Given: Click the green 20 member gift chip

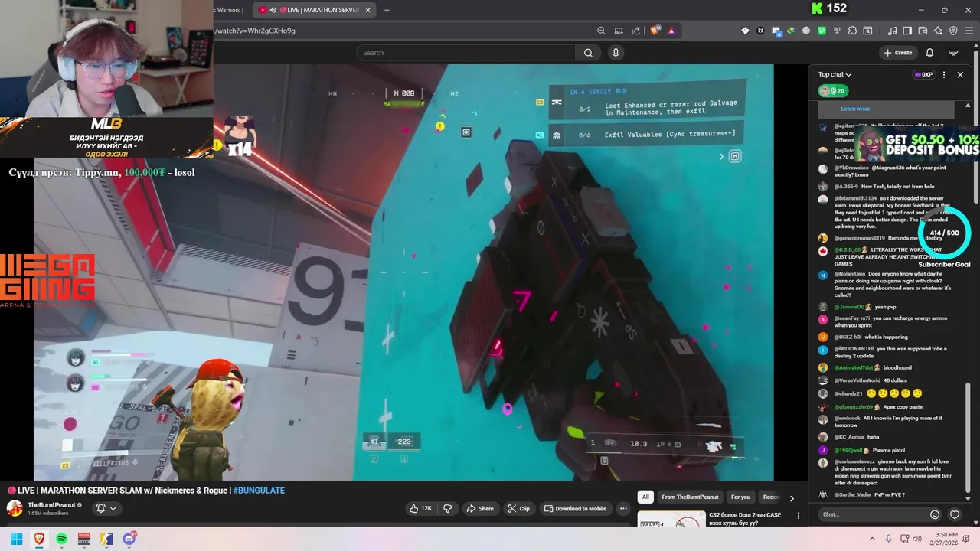Looking at the screenshot, I should [832, 90].
